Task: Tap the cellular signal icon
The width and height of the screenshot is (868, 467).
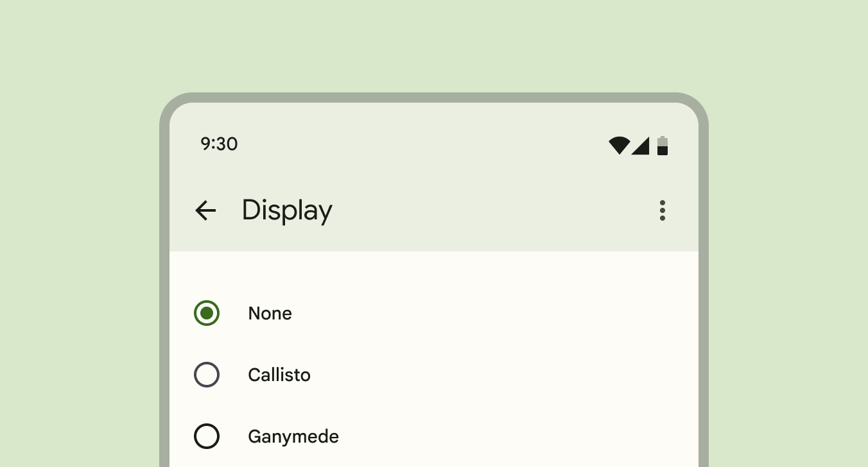Action: tap(640, 146)
